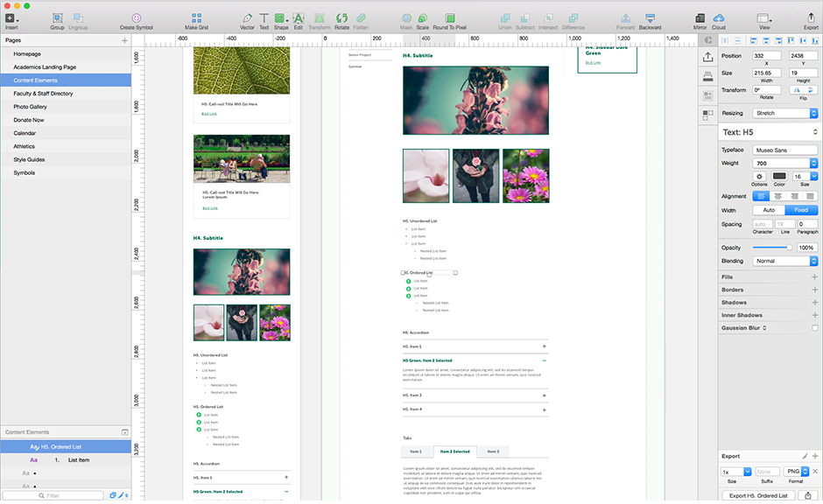Image resolution: width=823 pixels, height=504 pixels.
Task: Open the font Weight dropdown
Action: tap(785, 163)
